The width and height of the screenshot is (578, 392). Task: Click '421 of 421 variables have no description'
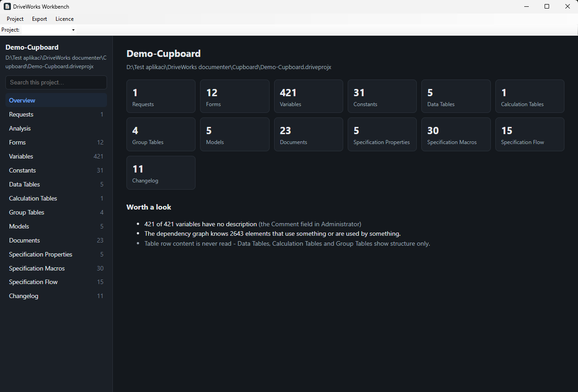[x=200, y=224]
